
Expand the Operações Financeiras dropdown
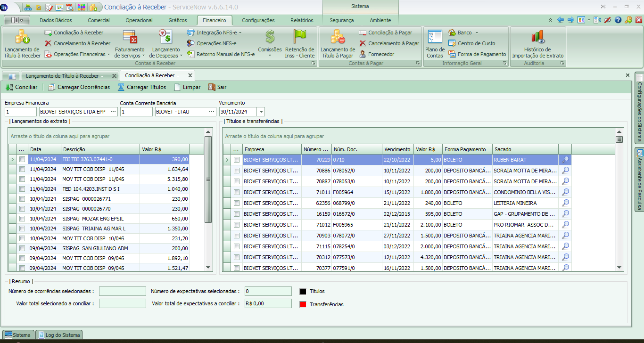point(109,54)
